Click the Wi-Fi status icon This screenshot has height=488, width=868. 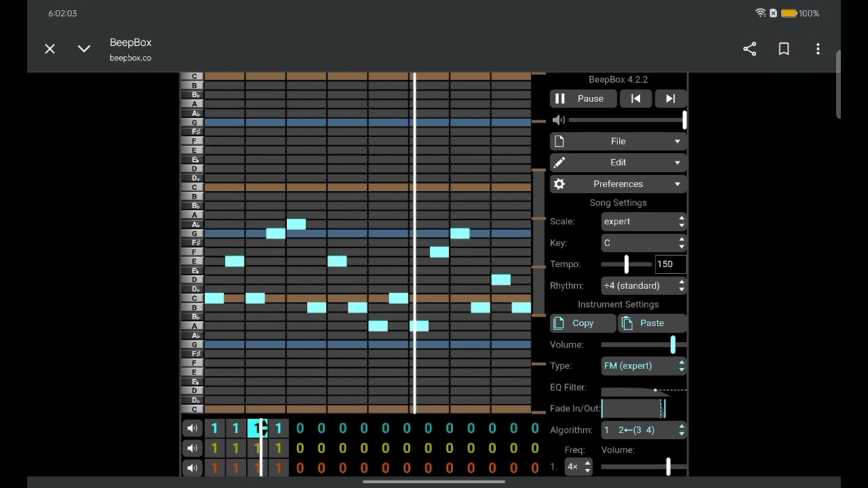pos(760,14)
